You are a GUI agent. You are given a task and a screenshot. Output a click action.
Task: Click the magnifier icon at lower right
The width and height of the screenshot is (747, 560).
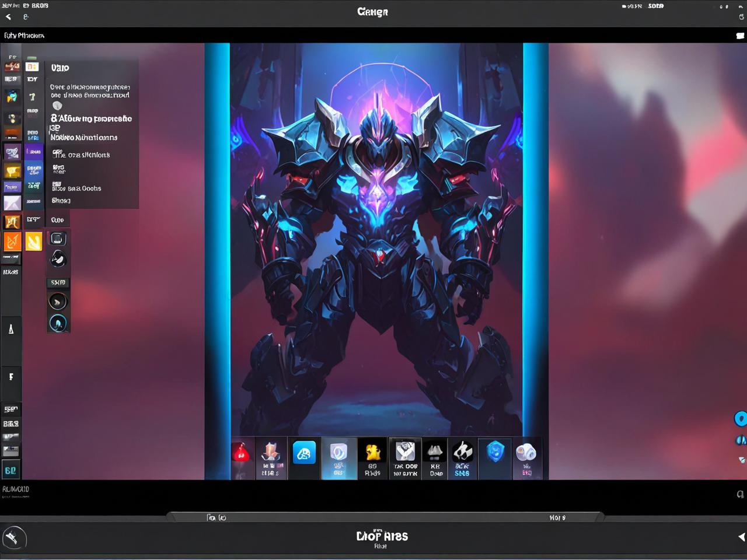(x=741, y=494)
